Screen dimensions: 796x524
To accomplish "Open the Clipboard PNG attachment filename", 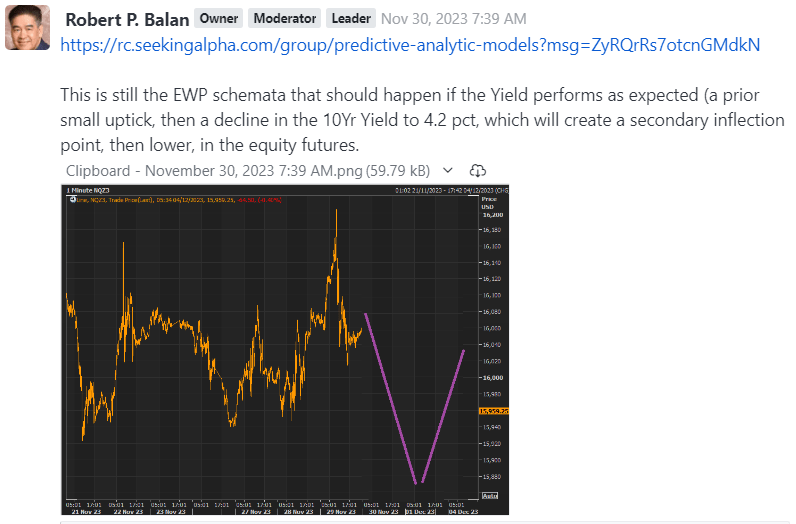I will pyautogui.click(x=248, y=170).
